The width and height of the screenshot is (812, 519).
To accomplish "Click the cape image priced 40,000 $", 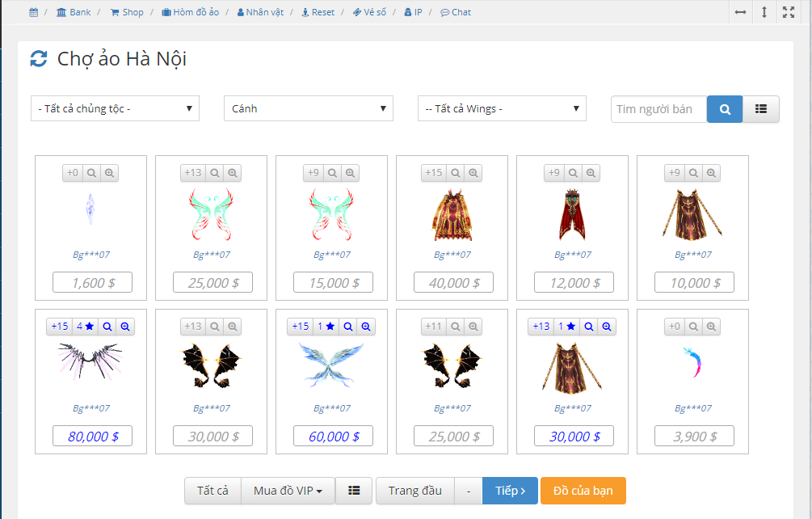I will pyautogui.click(x=452, y=215).
